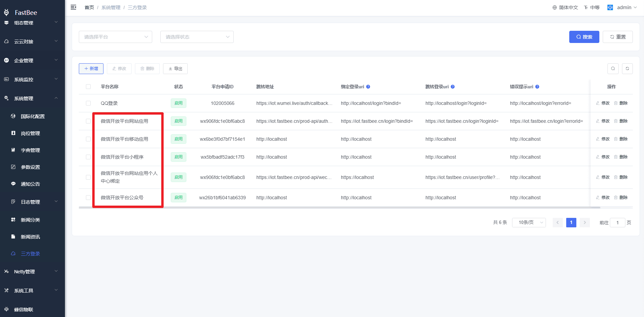Collapse sidebar with the hamburger icon
Image resolution: width=644 pixels, height=317 pixels.
73,7
